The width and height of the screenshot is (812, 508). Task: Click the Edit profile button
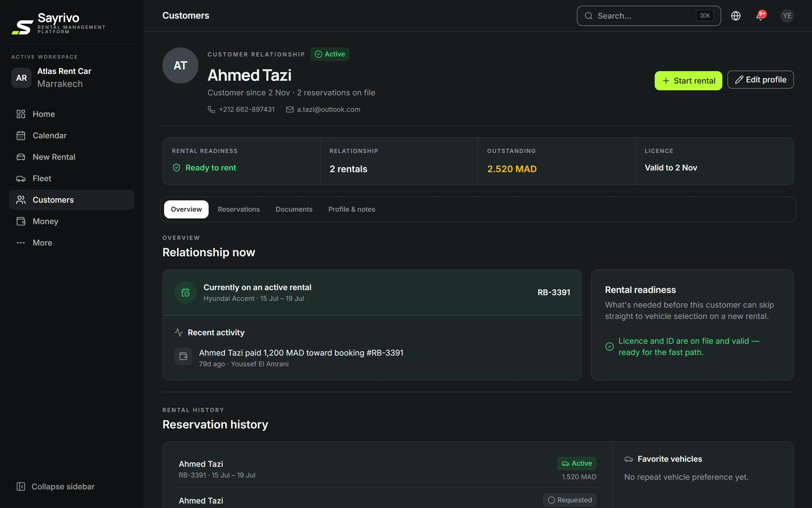click(760, 80)
